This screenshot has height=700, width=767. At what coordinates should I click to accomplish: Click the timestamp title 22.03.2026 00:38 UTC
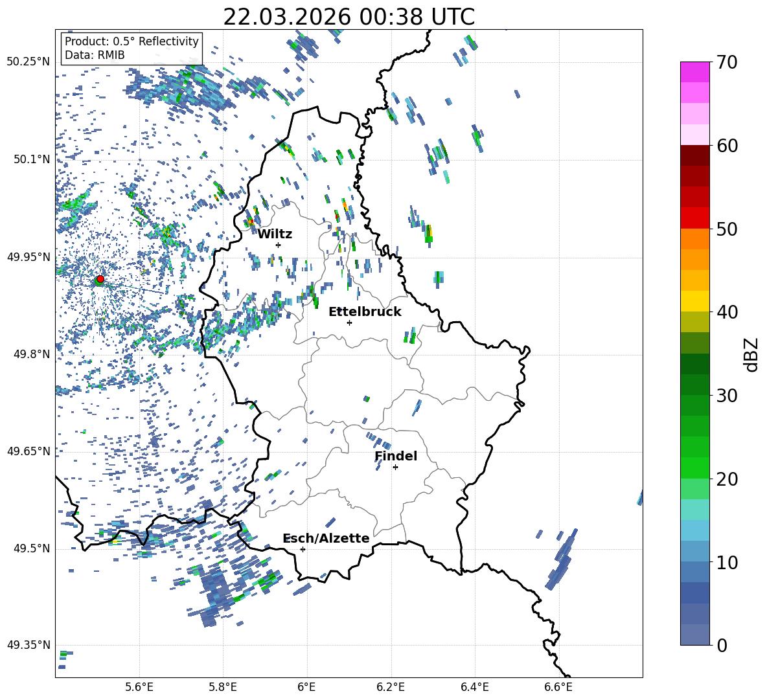point(349,17)
